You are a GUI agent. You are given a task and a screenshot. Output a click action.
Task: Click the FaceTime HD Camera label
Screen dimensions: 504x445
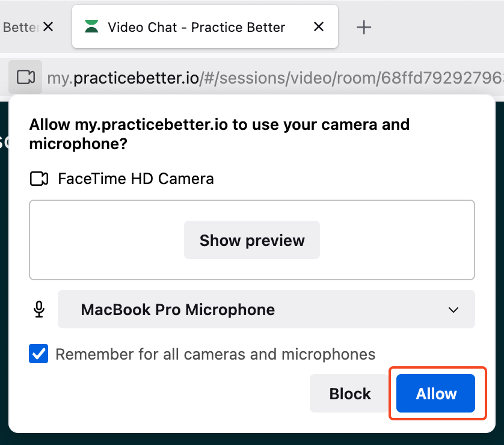pyautogui.click(x=135, y=179)
